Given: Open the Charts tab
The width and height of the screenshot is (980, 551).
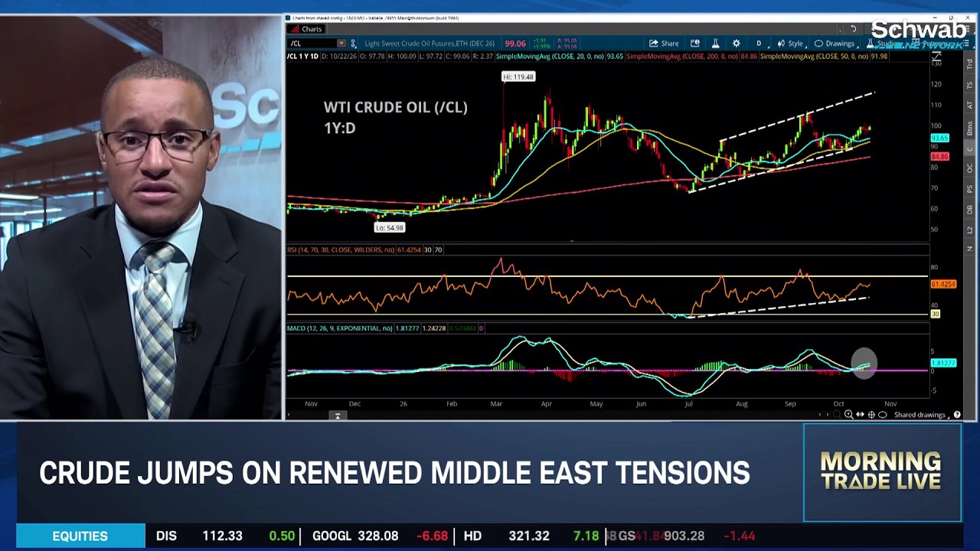Looking at the screenshot, I should point(306,29).
